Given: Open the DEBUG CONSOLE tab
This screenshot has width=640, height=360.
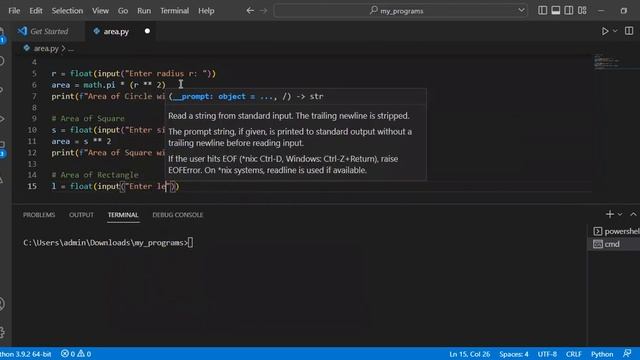Looking at the screenshot, I should click(178, 215).
